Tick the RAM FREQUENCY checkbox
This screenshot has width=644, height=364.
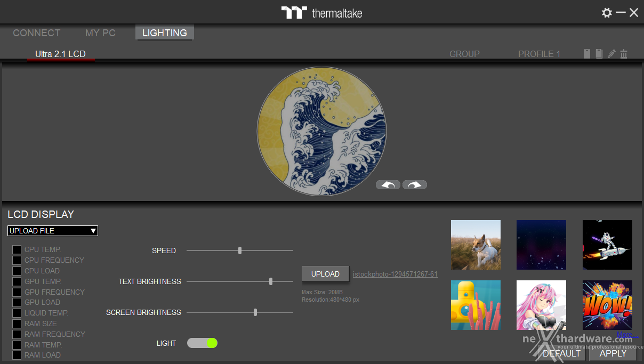tap(17, 334)
